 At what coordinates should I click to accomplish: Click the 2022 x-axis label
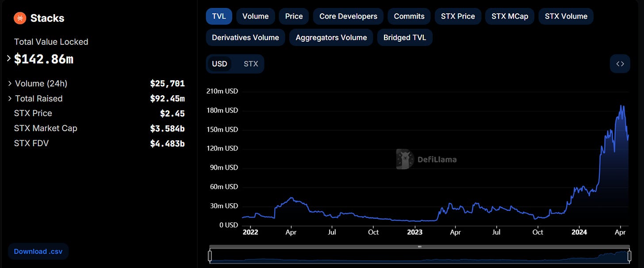(250, 232)
